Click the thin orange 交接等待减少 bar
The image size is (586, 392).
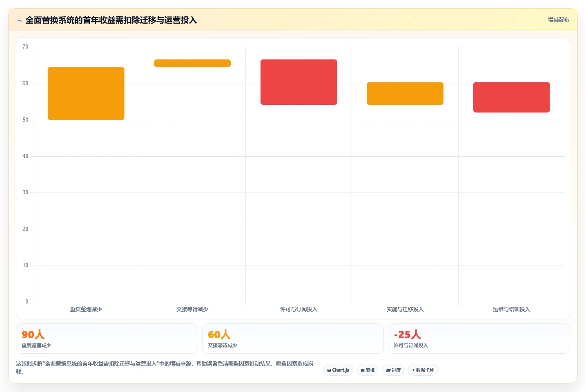(192, 63)
